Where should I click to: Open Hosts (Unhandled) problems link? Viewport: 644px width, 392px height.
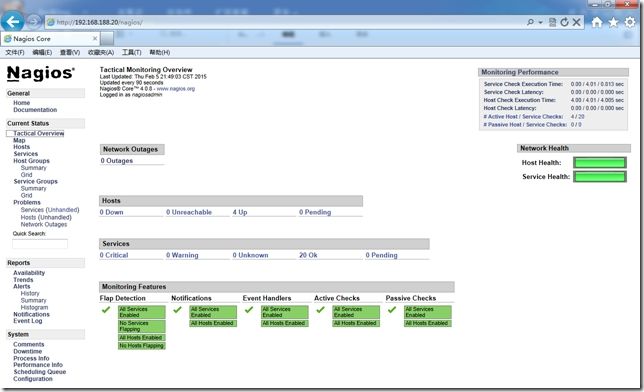46,217
